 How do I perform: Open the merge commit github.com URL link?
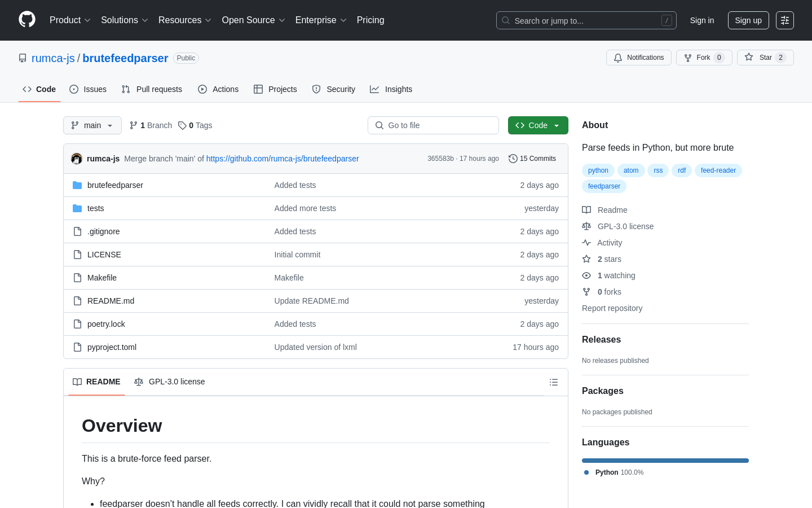(x=283, y=159)
